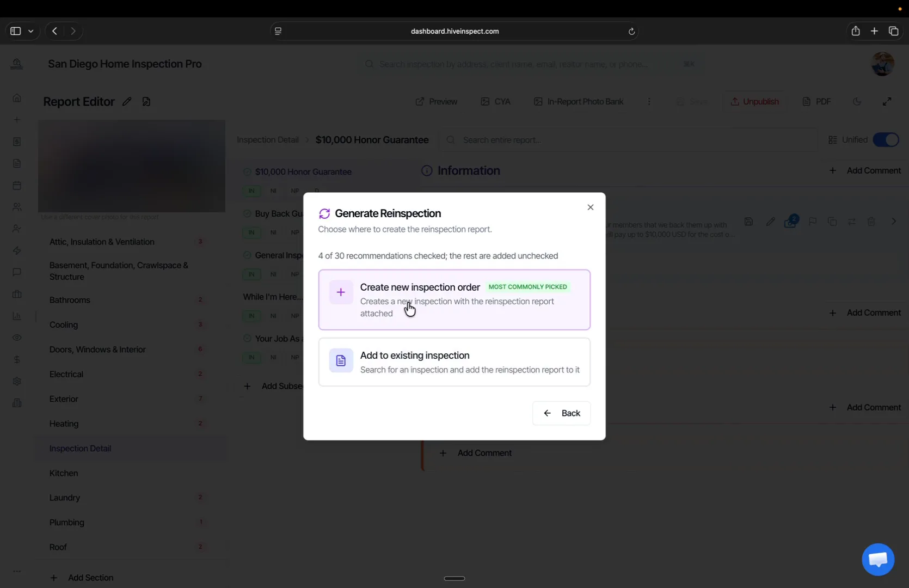The image size is (909, 588).
Task: Close the Generate Reinspection dialog
Action: point(590,207)
